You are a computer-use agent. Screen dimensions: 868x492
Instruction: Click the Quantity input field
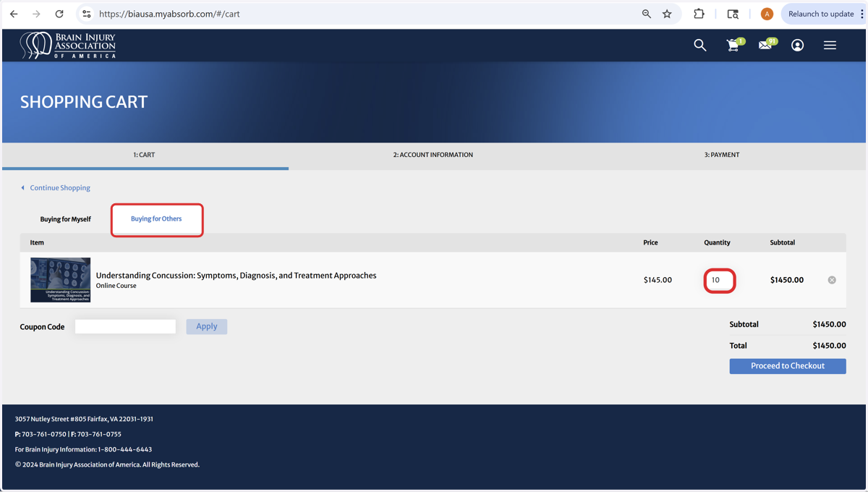(719, 280)
